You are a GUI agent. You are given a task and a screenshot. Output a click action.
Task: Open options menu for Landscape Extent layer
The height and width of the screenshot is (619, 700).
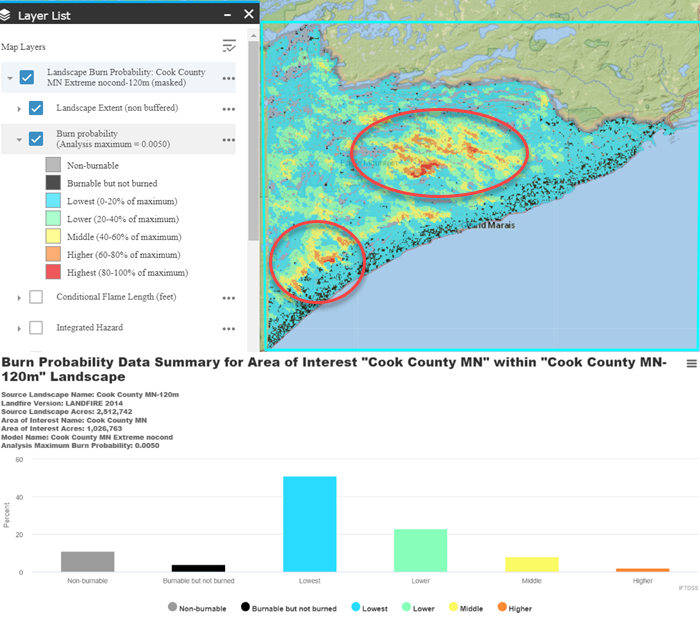tap(229, 108)
